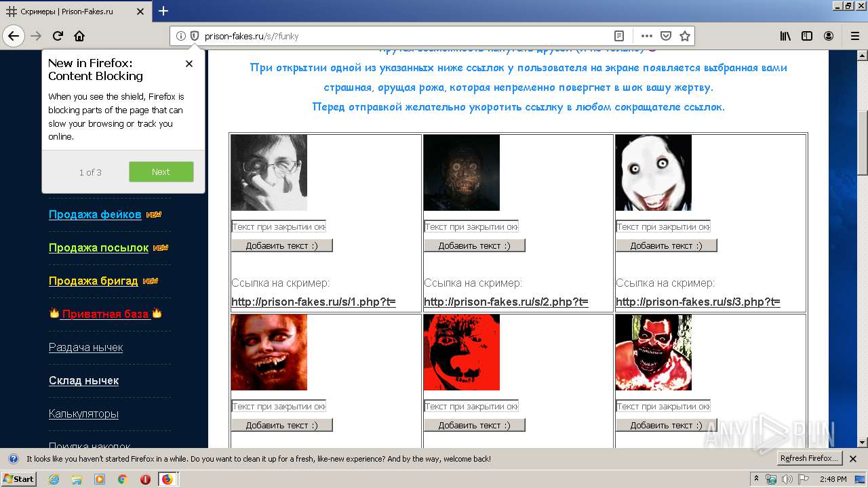The width and height of the screenshot is (868, 488).
Task: Reload the current page
Action: pos(58,36)
